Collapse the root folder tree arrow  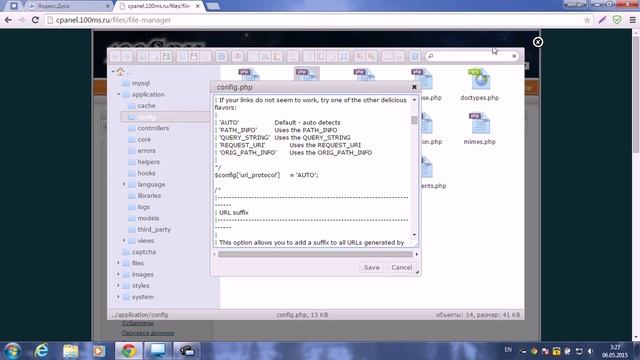click(x=113, y=72)
